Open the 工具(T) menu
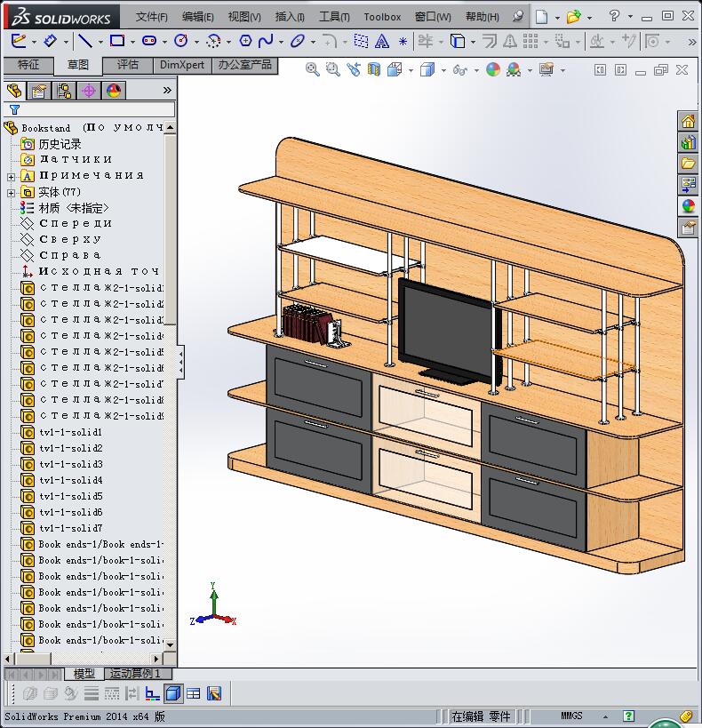702x728 pixels. click(x=334, y=17)
